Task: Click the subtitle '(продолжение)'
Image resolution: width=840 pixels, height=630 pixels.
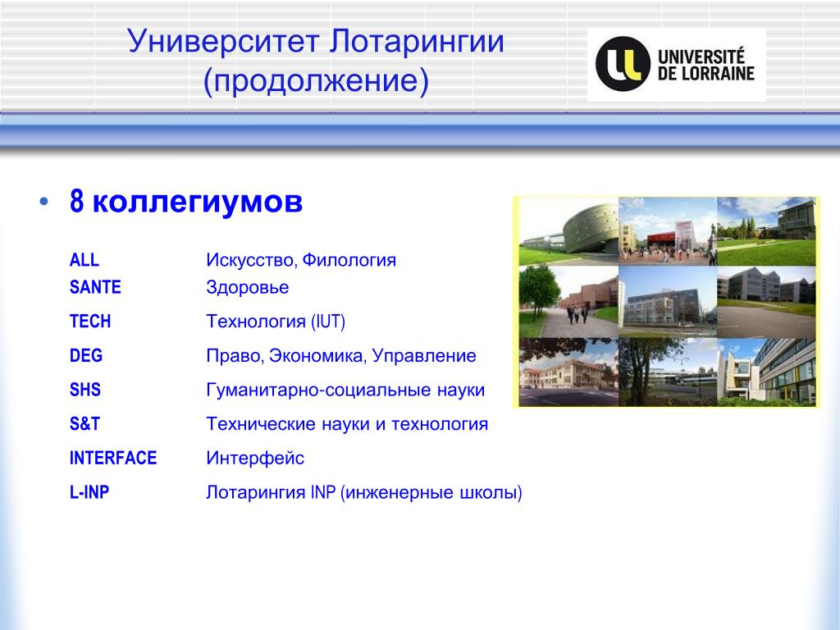Action: 316,81
